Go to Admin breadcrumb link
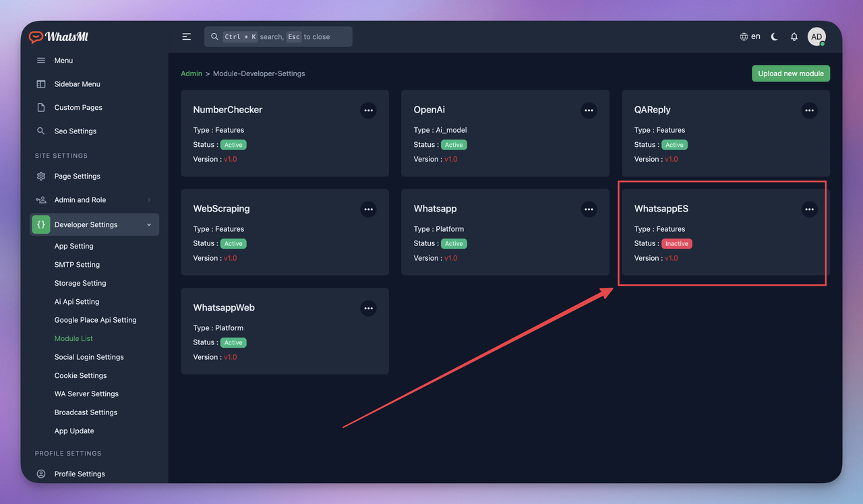 [191, 73]
